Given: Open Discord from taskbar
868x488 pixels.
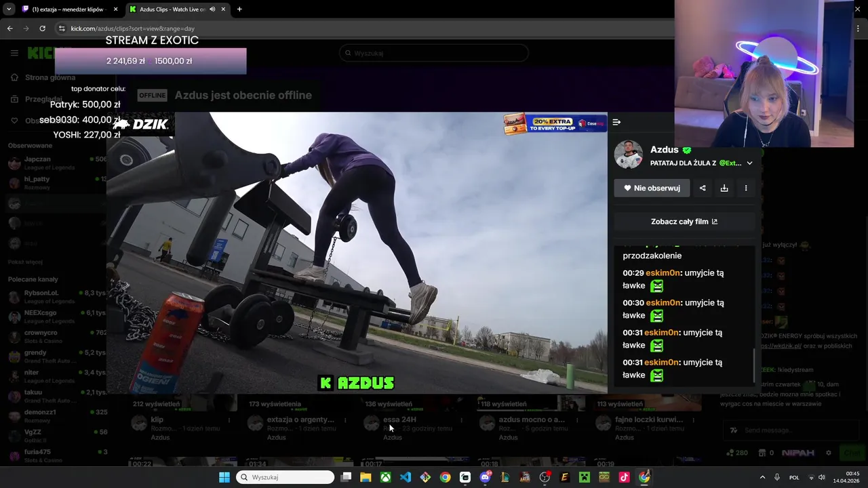Looking at the screenshot, I should 485,477.
